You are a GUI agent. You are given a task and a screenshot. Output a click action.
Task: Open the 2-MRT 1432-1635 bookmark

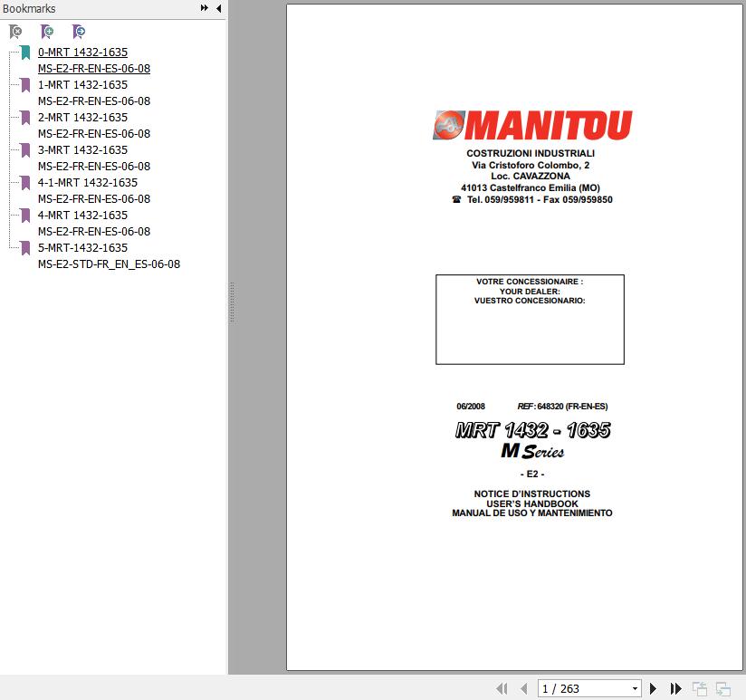point(94,125)
